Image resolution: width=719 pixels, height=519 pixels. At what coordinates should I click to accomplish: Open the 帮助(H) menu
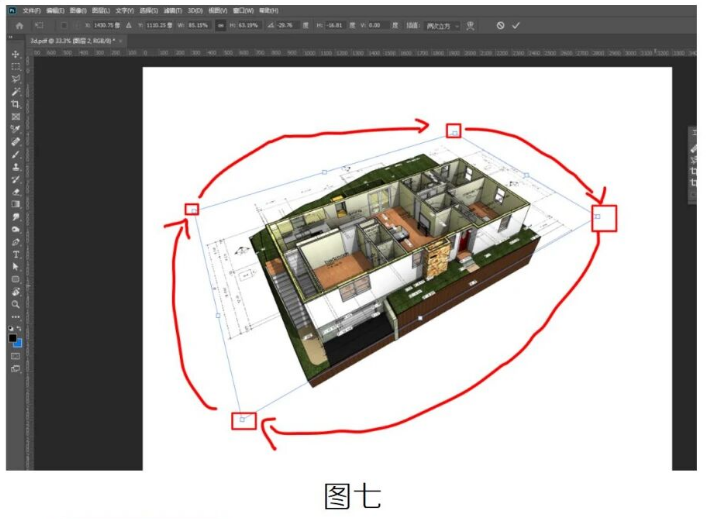[x=268, y=11]
